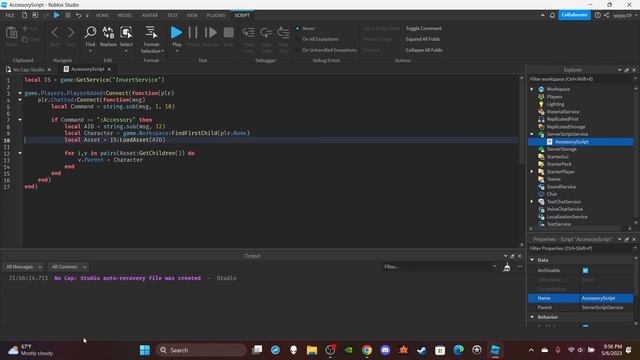Open Chrome from the taskbar
This screenshot has width=640, height=360.
(x=367, y=350)
